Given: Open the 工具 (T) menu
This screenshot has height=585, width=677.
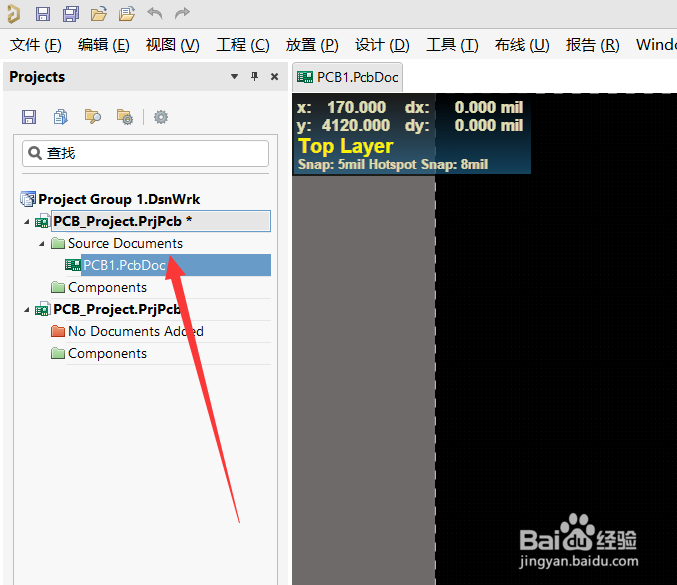Looking at the screenshot, I should [452, 45].
